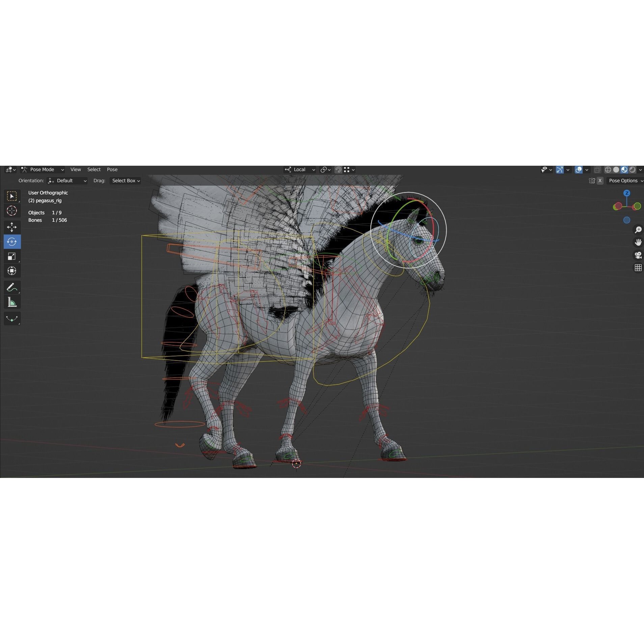Select the Move tool in the toolbar
The image size is (644, 644).
click(x=12, y=227)
